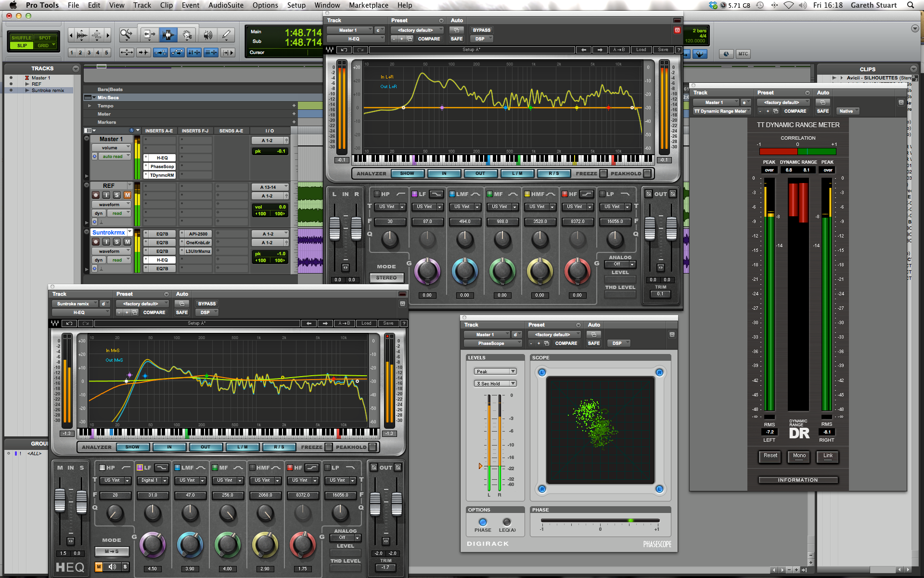Open the Track menu
Image resolution: width=924 pixels, height=578 pixels.
point(142,5)
